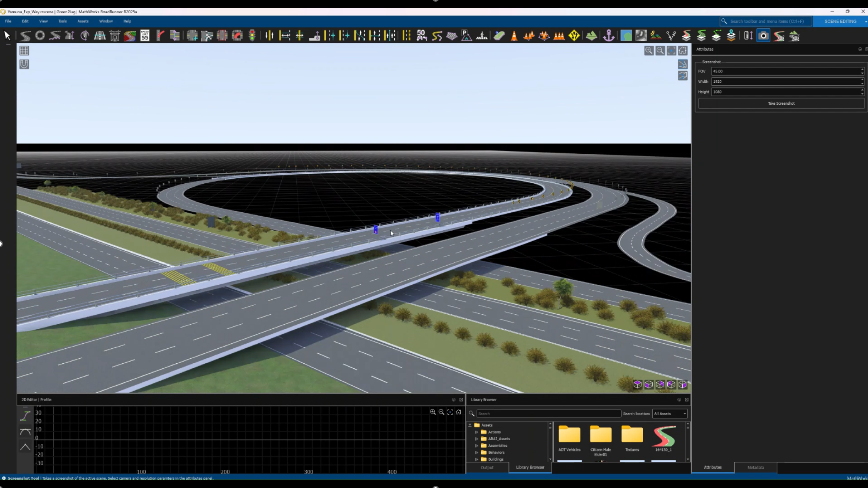This screenshot has height=488, width=868.
Task: Collapse the root Assets folder
Action: click(470, 425)
